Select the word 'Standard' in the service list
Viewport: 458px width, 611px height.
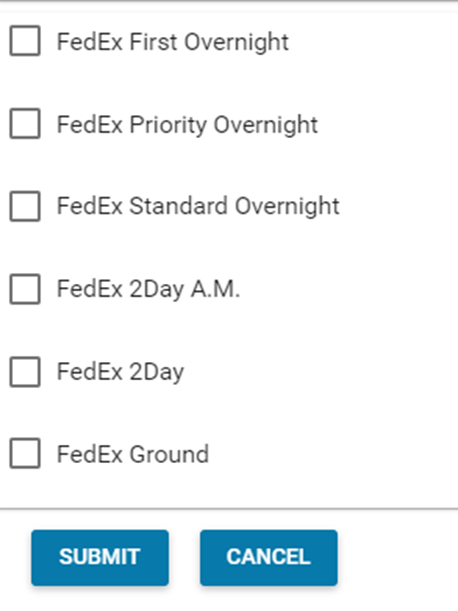179,206
